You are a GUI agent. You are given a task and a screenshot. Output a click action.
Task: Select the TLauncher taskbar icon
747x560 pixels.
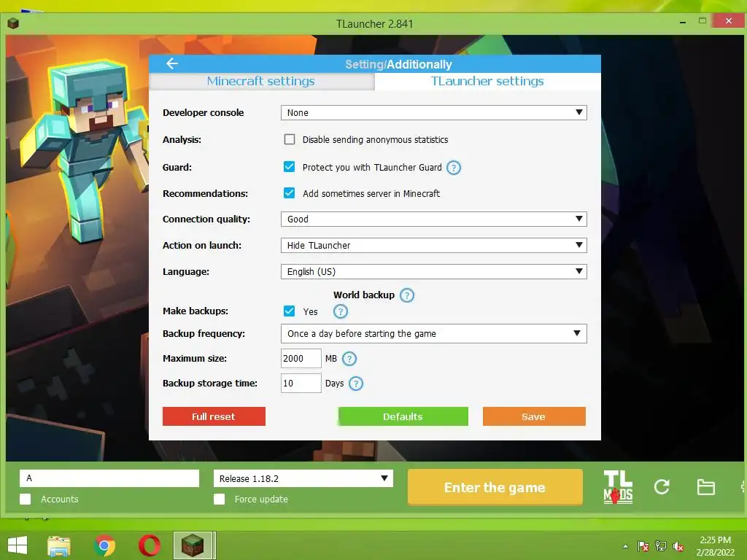[x=193, y=545]
